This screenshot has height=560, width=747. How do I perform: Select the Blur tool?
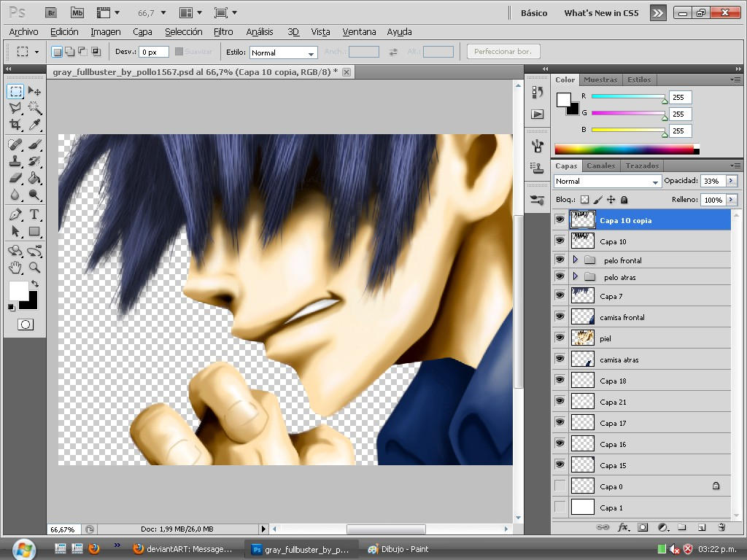tap(16, 195)
